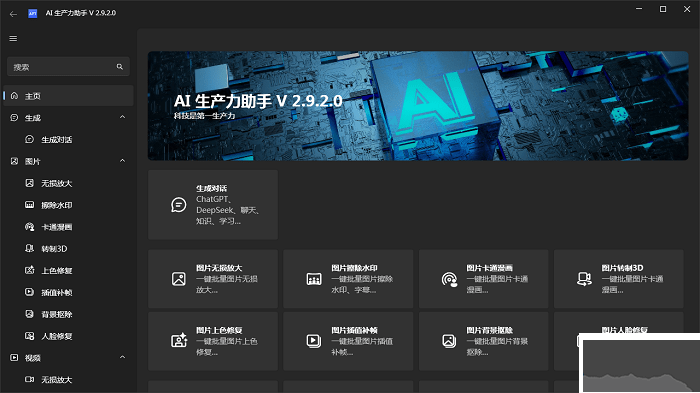
Task: Click the AI app logo icon
Action: tap(33, 13)
